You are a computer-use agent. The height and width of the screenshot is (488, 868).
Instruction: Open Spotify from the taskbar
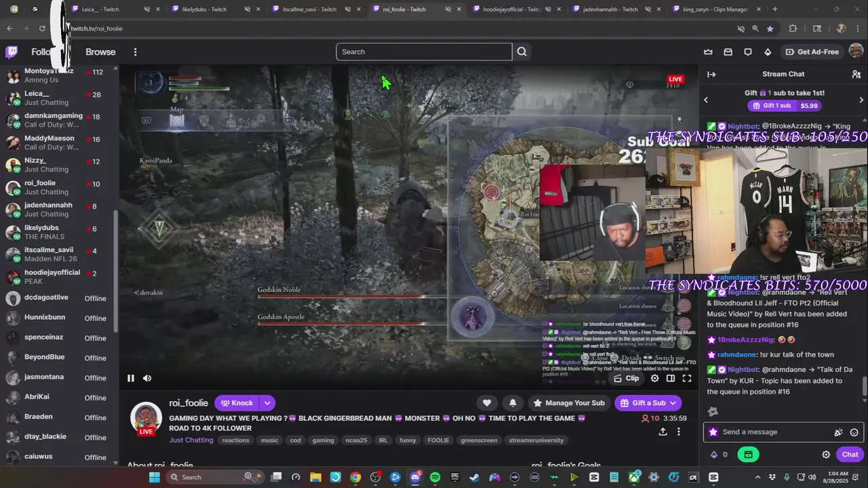[435, 477]
